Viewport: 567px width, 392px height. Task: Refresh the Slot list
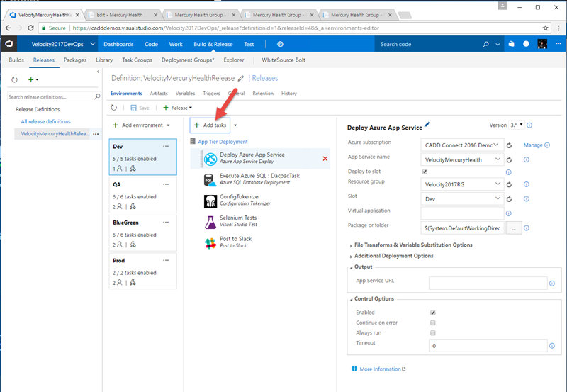(x=509, y=199)
